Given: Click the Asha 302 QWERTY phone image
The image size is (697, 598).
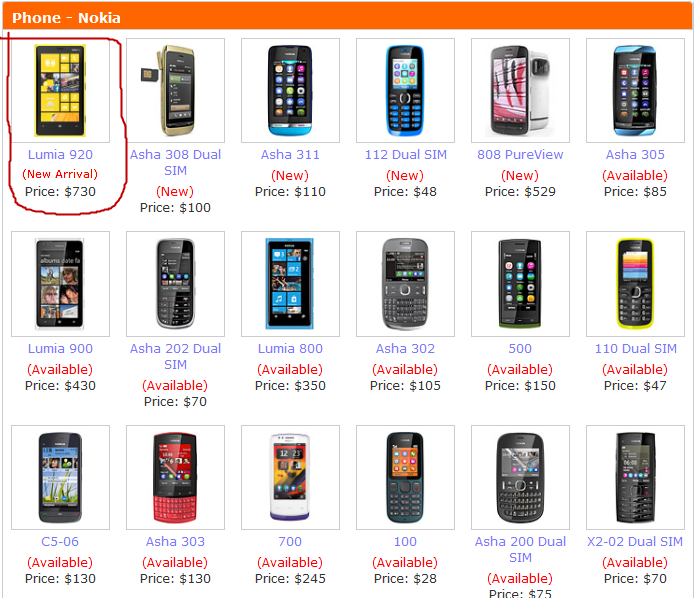Looking at the screenshot, I should coord(405,284).
